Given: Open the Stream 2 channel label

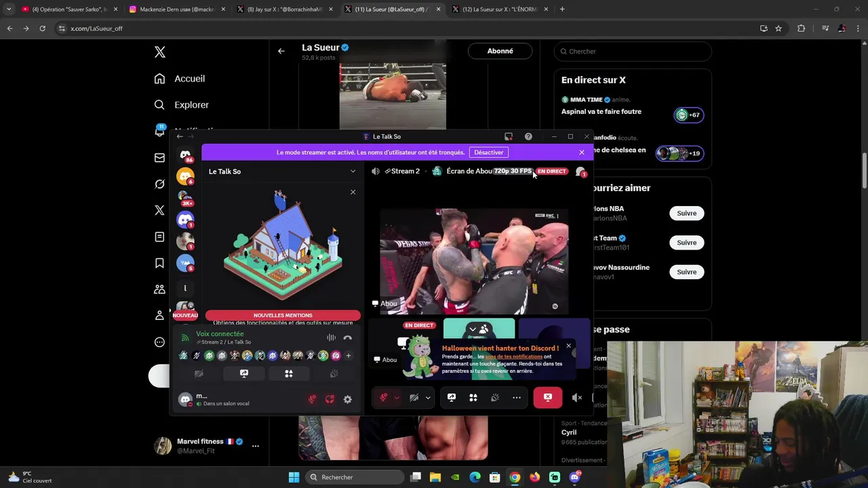Looking at the screenshot, I should point(402,171).
